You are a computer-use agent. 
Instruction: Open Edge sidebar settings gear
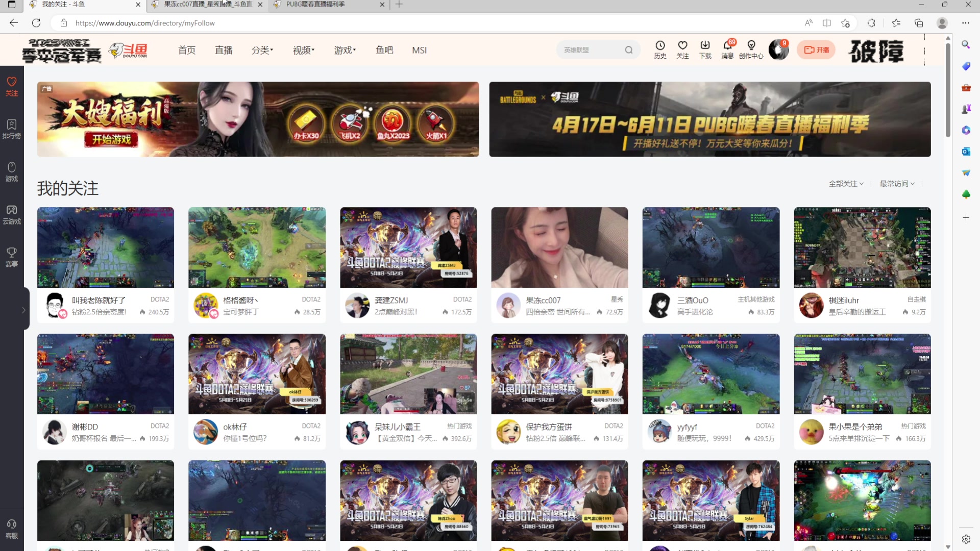click(x=966, y=539)
